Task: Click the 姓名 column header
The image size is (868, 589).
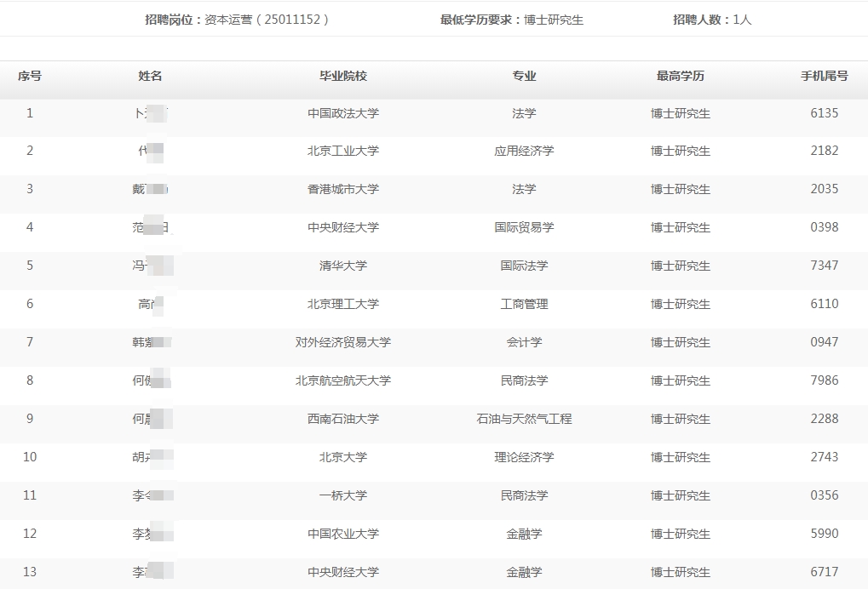Action: [150, 76]
